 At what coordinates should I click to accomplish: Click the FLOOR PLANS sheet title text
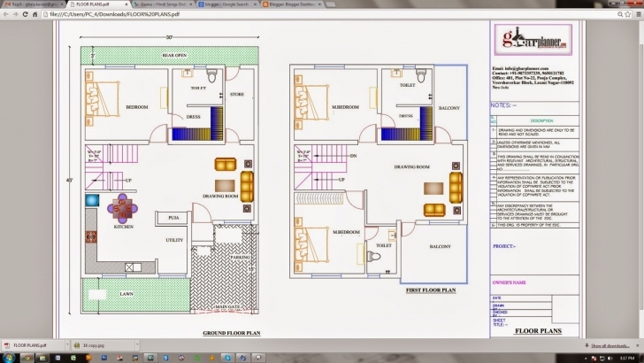coord(539,330)
